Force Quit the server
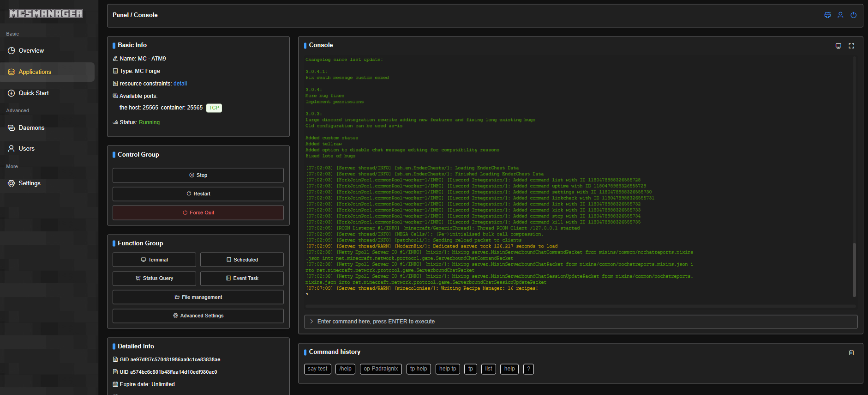The width and height of the screenshot is (868, 395). (x=198, y=213)
